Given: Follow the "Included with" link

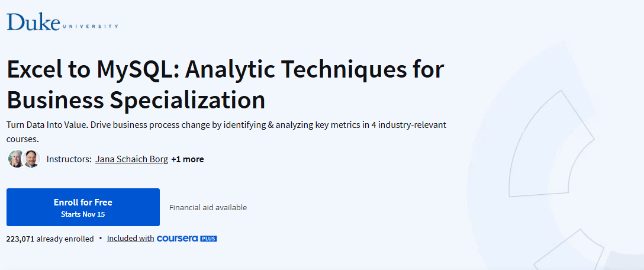Looking at the screenshot, I should (130, 239).
